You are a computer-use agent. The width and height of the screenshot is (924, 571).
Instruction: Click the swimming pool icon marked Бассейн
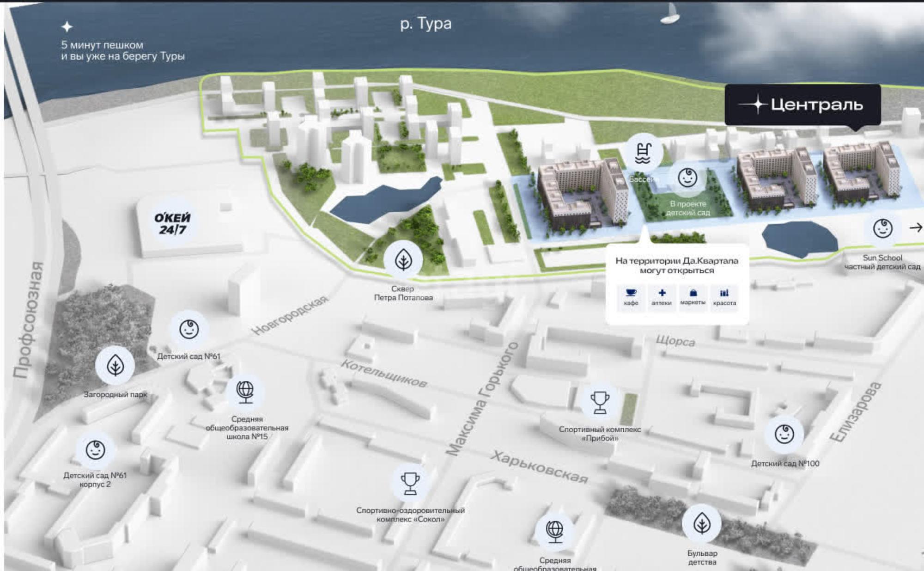click(x=643, y=153)
